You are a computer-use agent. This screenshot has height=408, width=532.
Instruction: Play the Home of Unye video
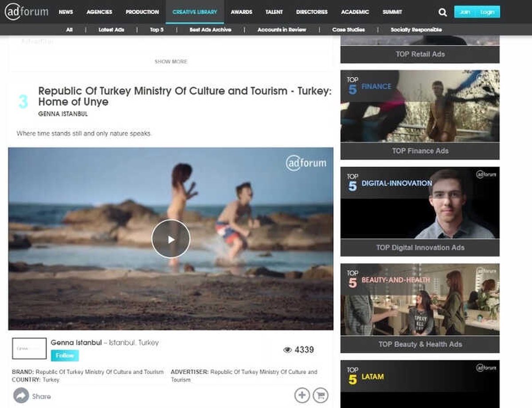[x=171, y=239]
